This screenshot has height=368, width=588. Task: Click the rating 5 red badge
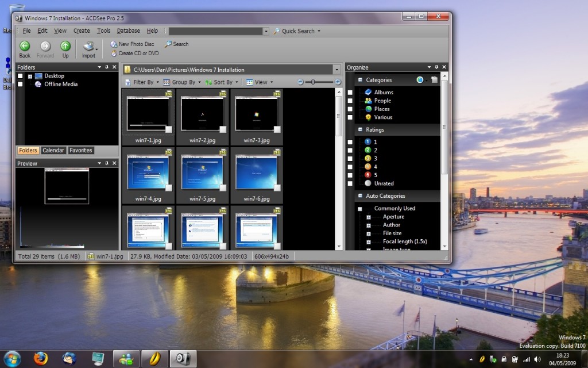click(x=368, y=175)
